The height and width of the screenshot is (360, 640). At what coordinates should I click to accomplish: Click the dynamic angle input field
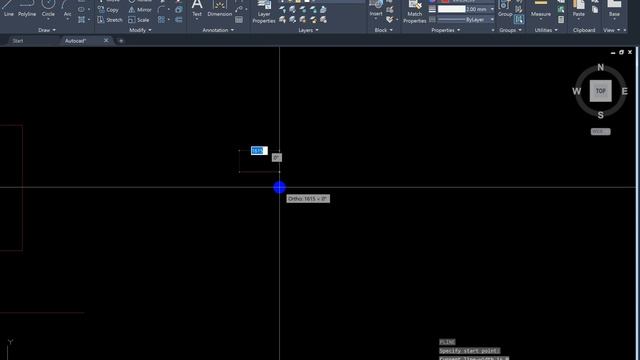(x=277, y=158)
